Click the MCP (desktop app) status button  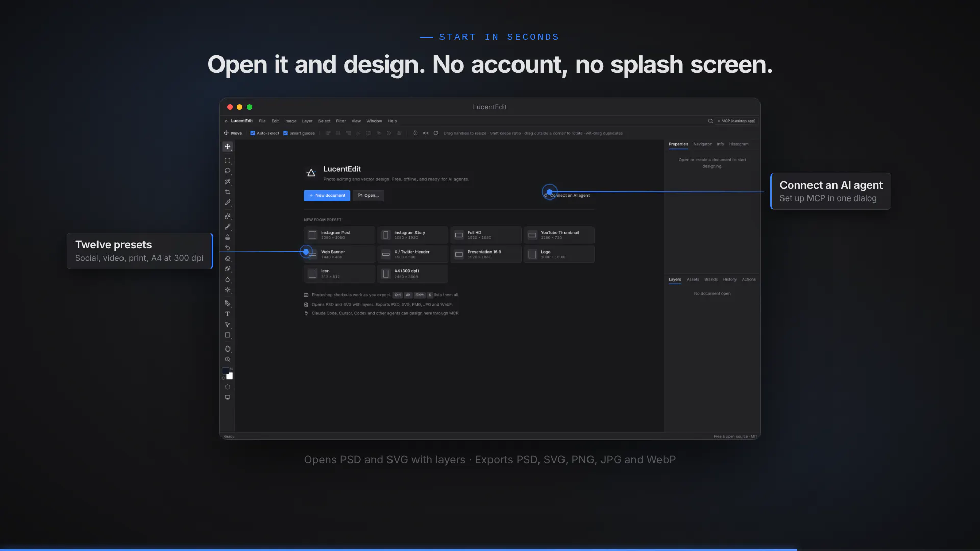pyautogui.click(x=736, y=121)
